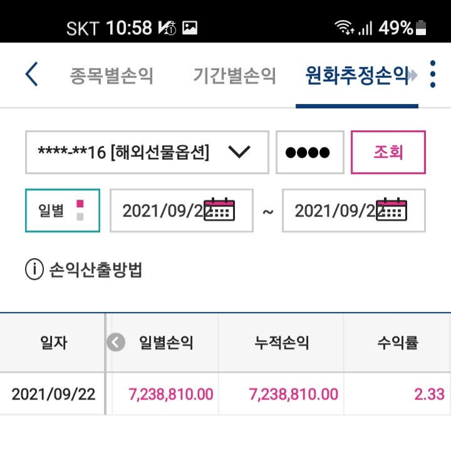Select the start date field
Image resolution: width=451 pixels, height=476 pixels.
[x=182, y=210]
